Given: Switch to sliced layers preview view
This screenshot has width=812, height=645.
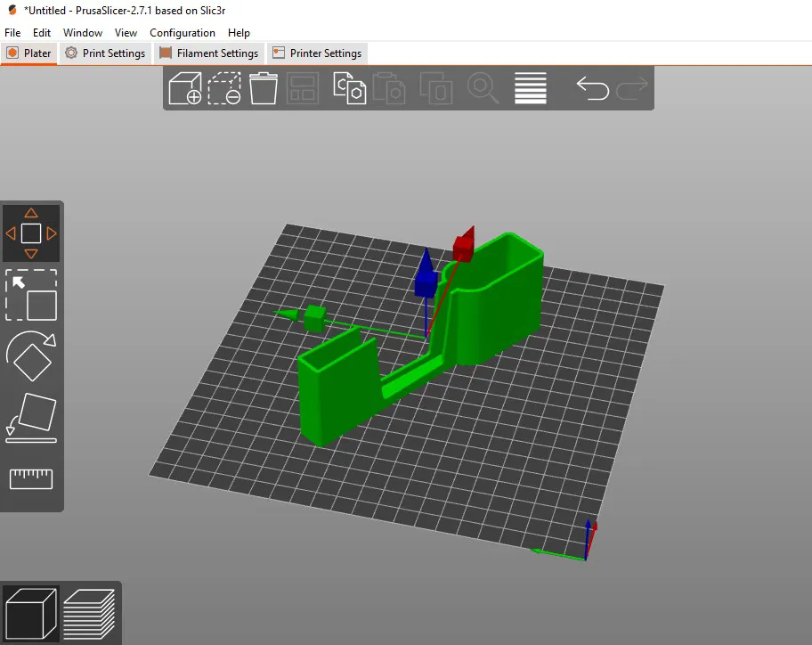Looking at the screenshot, I should point(90,614).
